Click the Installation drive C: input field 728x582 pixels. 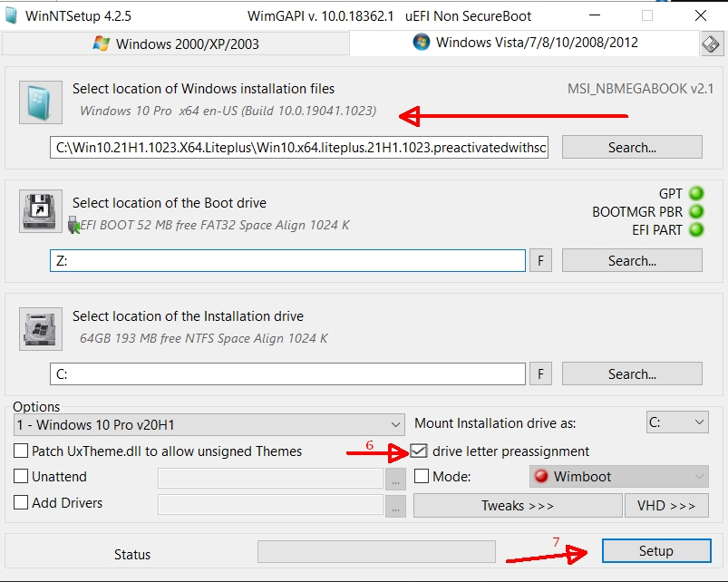(287, 373)
